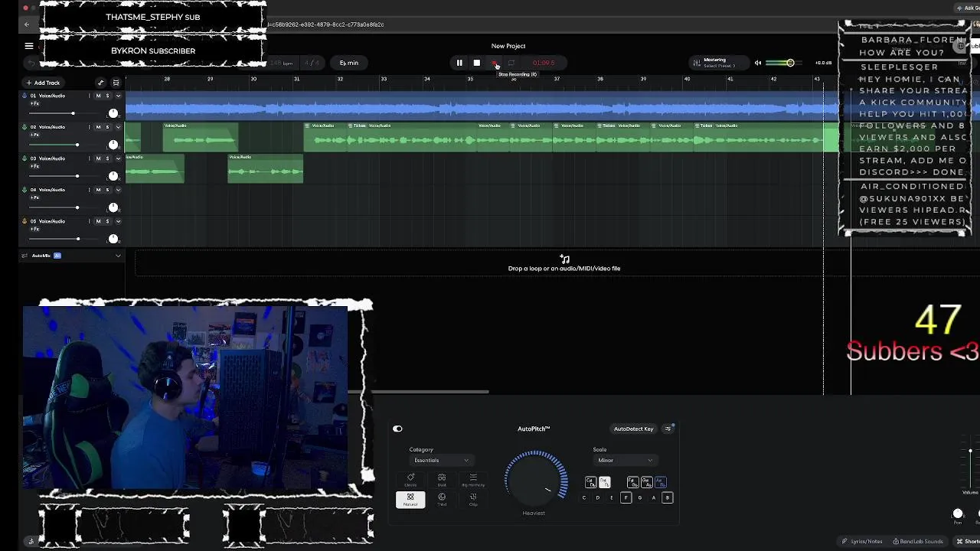Image resolution: width=980 pixels, height=551 pixels.
Task: Open the hamburger main menu
Action: click(x=29, y=46)
